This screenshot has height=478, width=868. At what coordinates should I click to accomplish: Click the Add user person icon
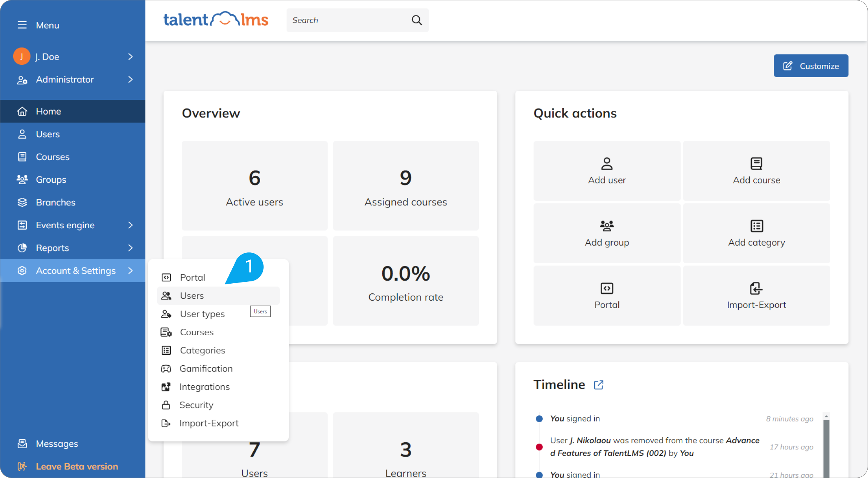pyautogui.click(x=607, y=164)
